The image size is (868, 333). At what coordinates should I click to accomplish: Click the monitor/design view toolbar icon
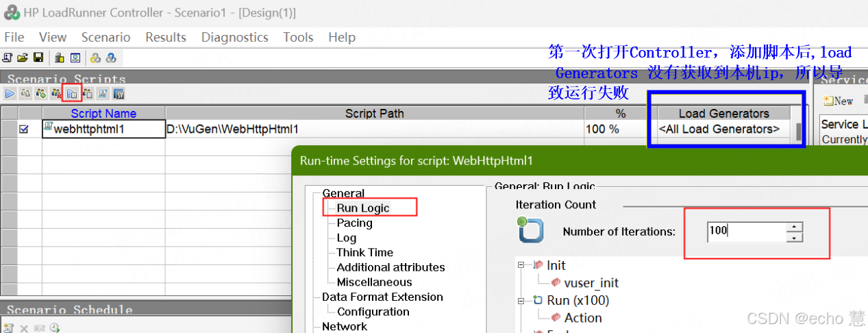click(x=75, y=58)
